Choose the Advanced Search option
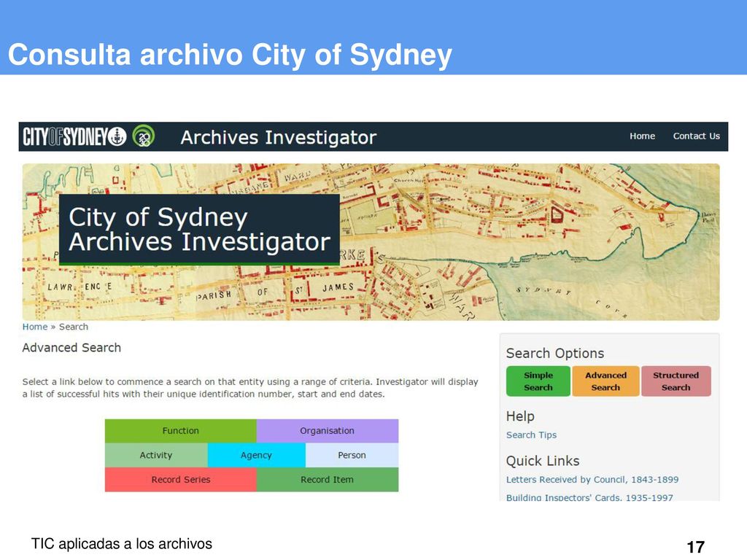The image size is (747, 560). [605, 381]
